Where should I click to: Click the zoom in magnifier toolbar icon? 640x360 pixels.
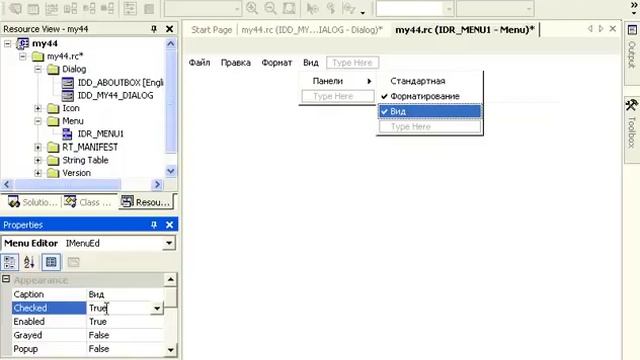(x=252, y=8)
